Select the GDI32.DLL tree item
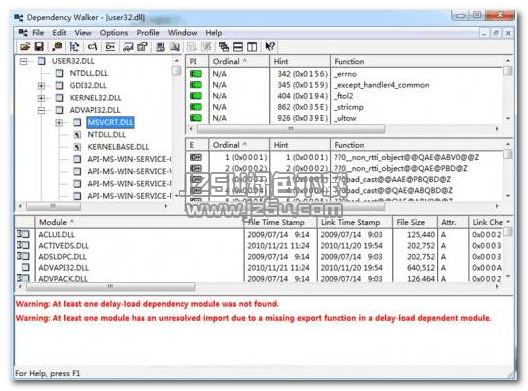 (88, 86)
